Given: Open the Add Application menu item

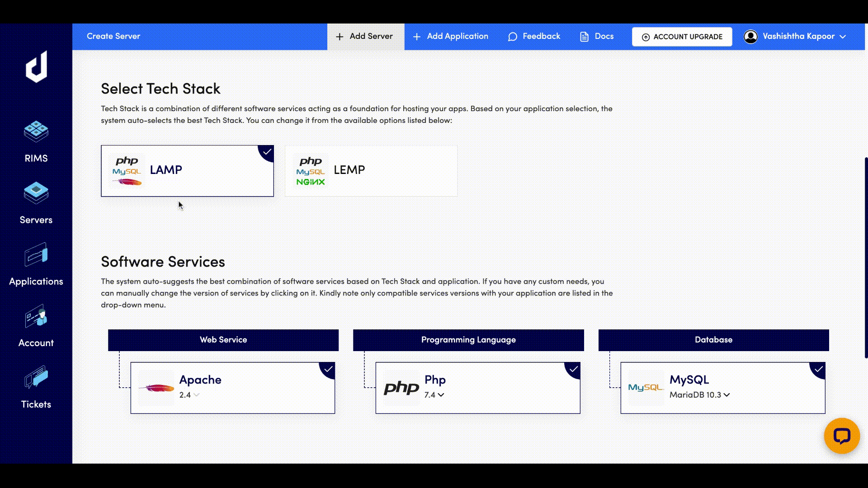Looking at the screenshot, I should 451,37.
